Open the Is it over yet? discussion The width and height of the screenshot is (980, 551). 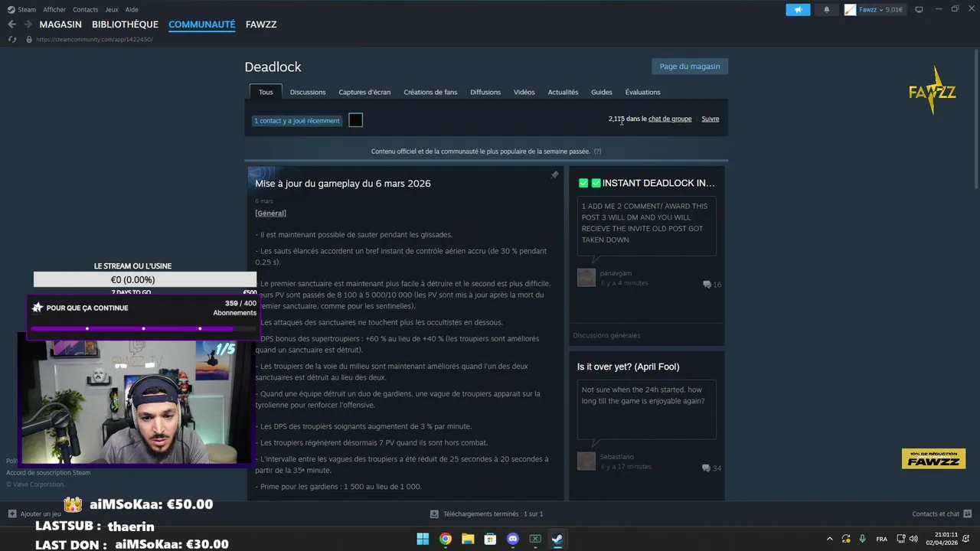[629, 367]
